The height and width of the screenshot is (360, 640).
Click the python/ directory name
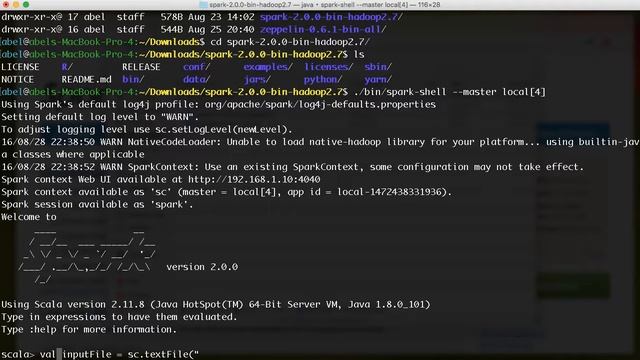pyautogui.click(x=323, y=80)
